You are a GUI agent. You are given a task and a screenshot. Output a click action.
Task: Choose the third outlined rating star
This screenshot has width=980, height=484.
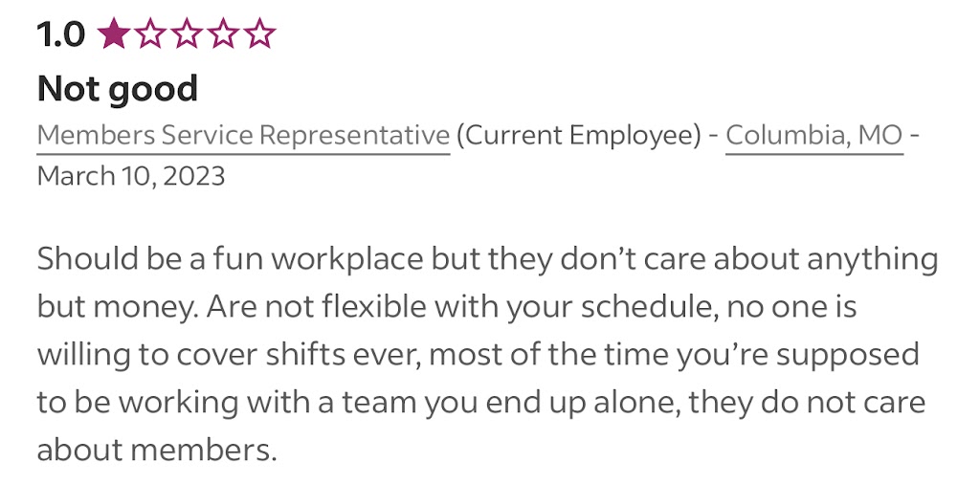(x=186, y=35)
